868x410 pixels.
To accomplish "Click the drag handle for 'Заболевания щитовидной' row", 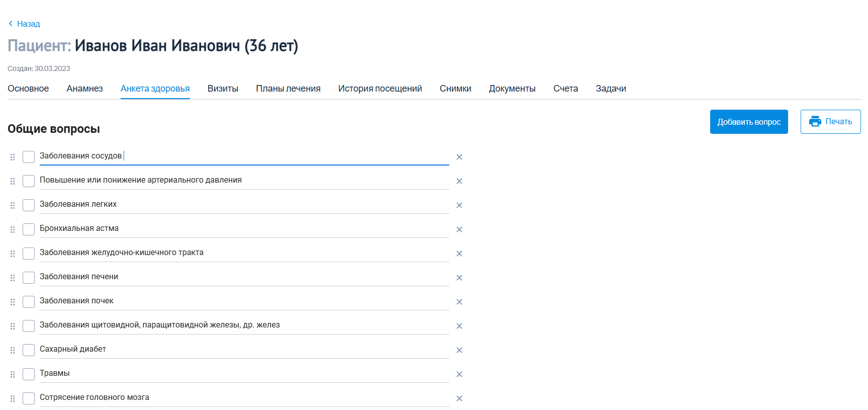I will 13,326.
